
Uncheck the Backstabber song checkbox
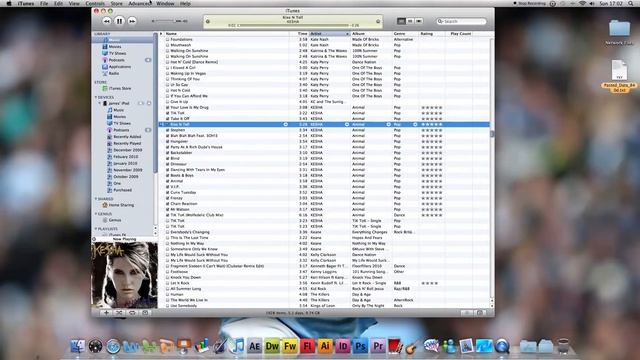click(x=167, y=153)
